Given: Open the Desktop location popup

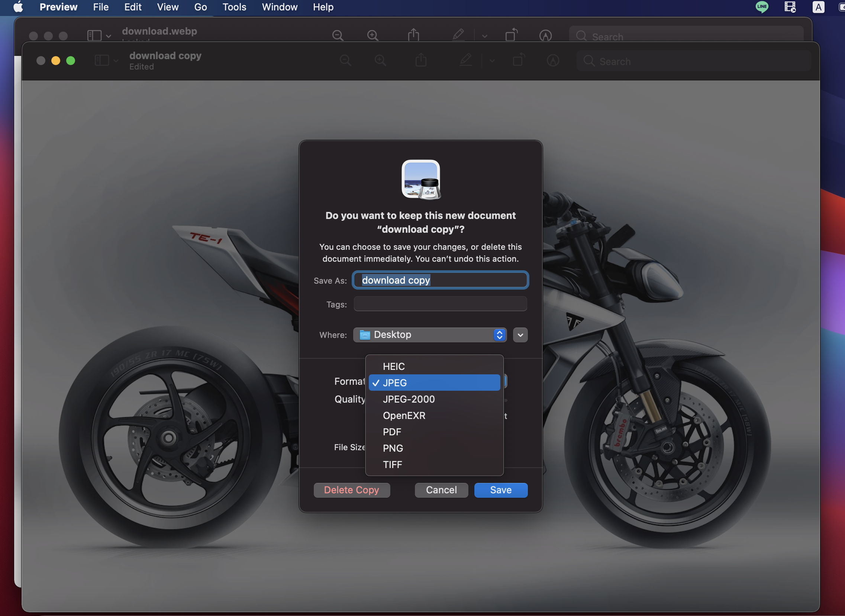Looking at the screenshot, I should tap(430, 335).
